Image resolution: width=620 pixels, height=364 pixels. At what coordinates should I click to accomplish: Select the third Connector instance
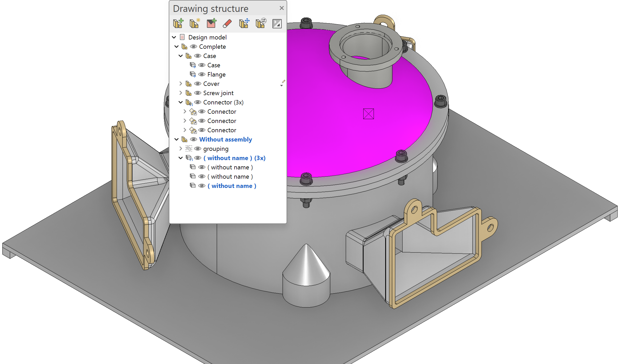click(x=222, y=130)
